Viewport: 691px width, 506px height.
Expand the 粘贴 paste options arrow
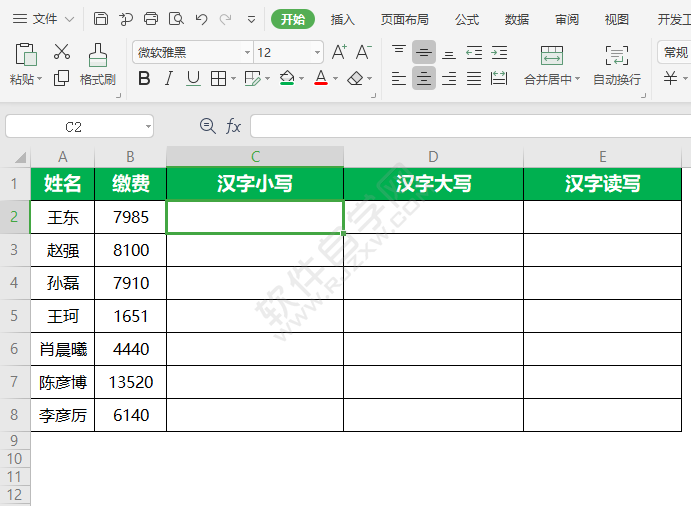[x=40, y=79]
